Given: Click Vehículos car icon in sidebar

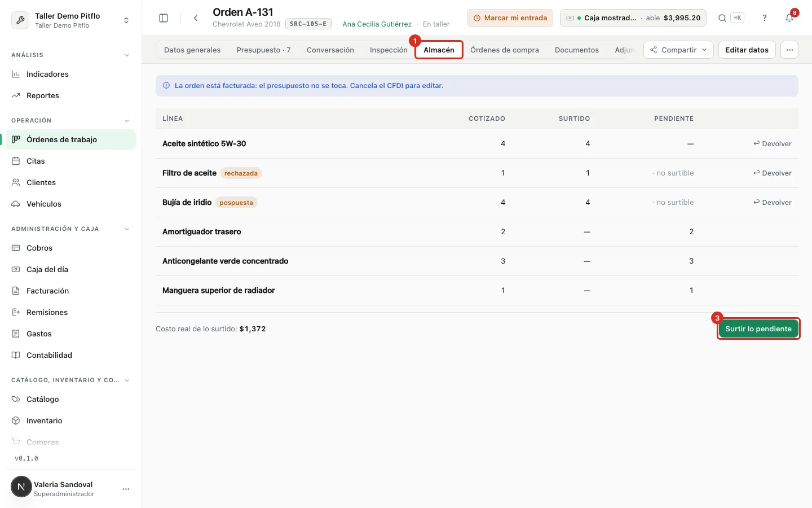Looking at the screenshot, I should pyautogui.click(x=16, y=204).
